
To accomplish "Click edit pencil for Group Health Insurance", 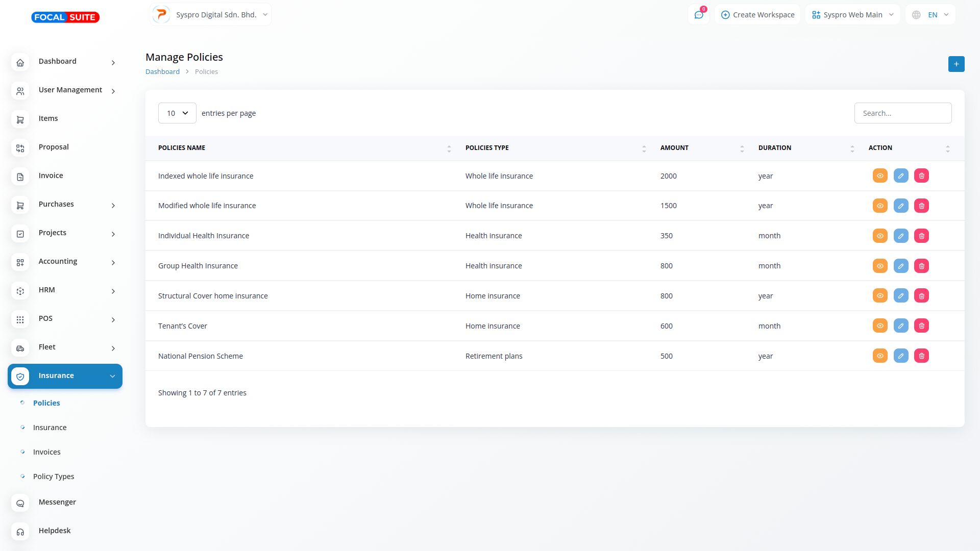I will 901,266.
